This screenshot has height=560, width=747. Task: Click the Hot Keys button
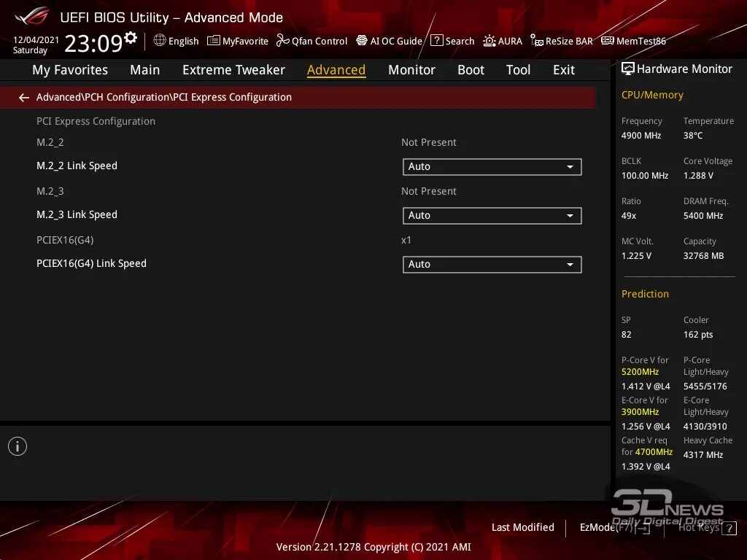point(707,528)
